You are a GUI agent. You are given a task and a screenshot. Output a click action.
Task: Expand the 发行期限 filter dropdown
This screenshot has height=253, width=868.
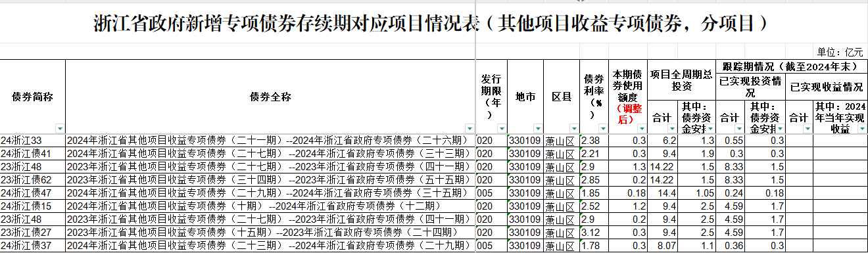point(502,129)
